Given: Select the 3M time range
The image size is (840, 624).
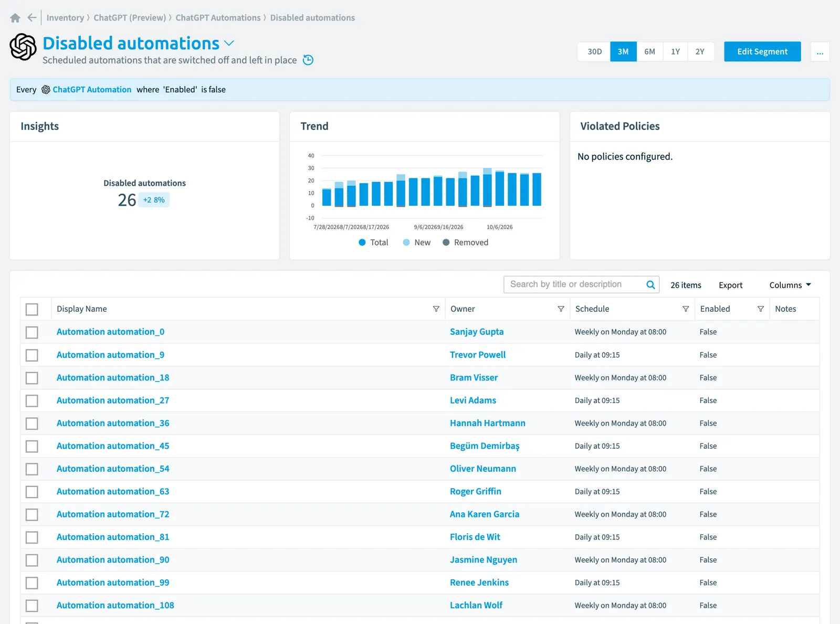Looking at the screenshot, I should click(623, 52).
